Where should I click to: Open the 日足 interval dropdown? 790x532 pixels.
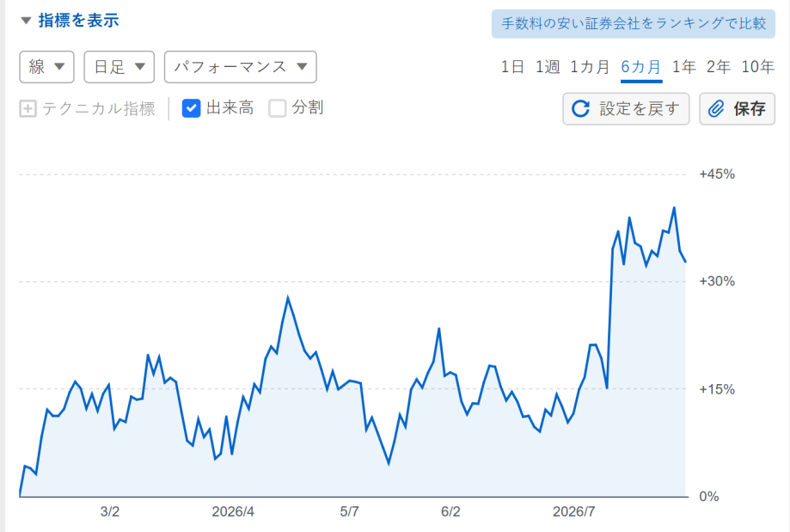pyautogui.click(x=119, y=66)
